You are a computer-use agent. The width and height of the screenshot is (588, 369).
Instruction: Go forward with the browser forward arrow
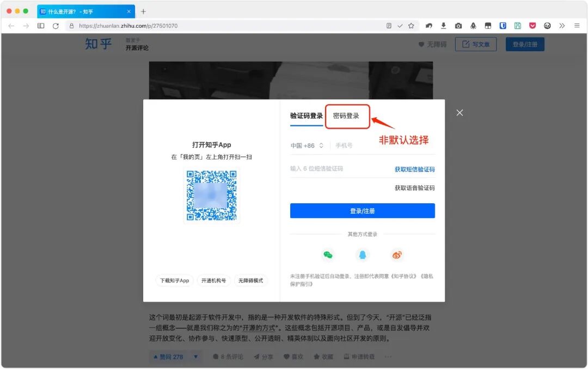point(26,26)
